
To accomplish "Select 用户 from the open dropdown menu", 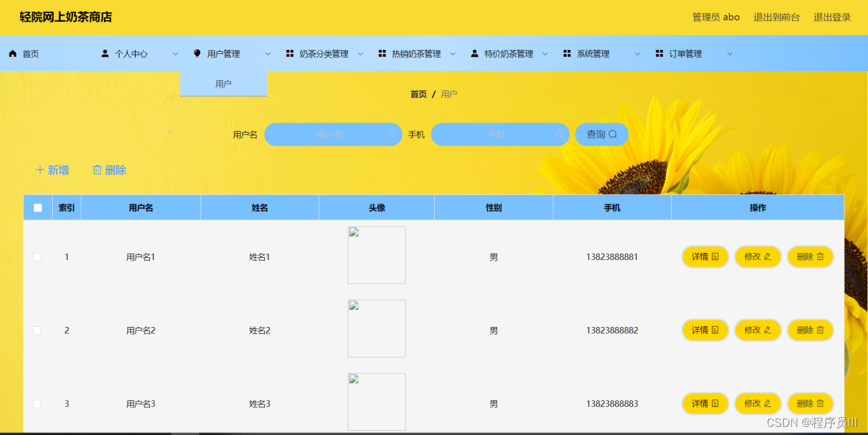I will (x=222, y=83).
